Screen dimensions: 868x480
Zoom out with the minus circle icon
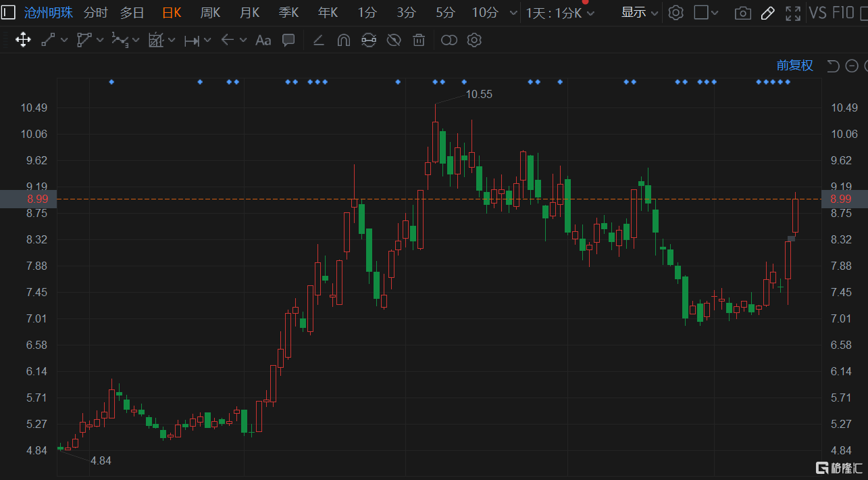coord(852,66)
